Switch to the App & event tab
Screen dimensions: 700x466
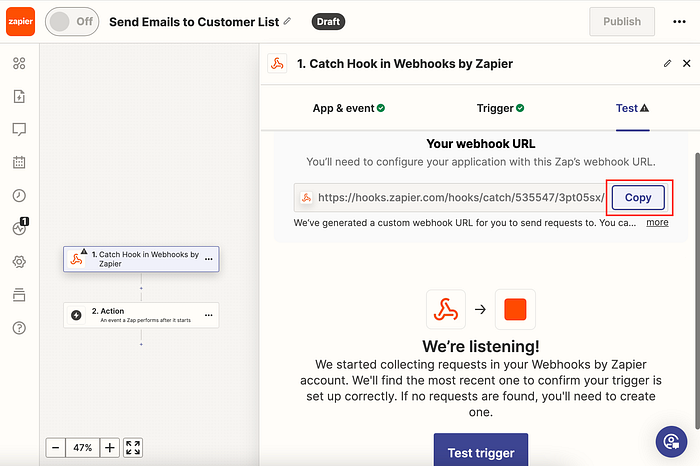point(349,108)
